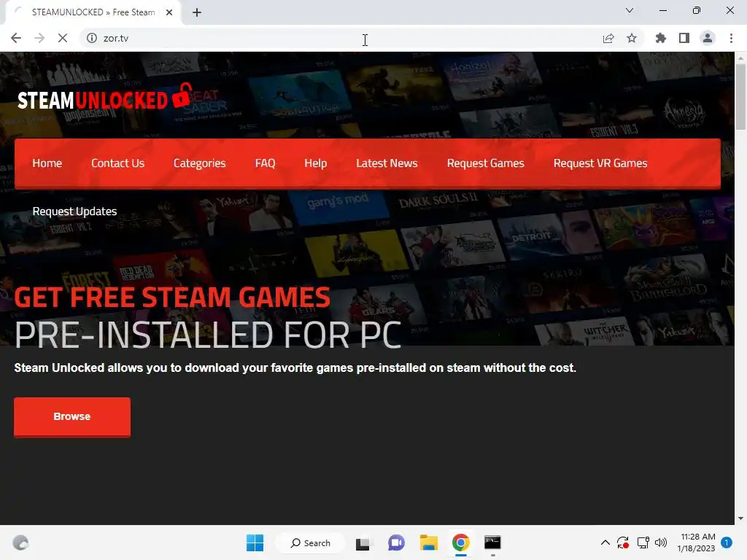Open the terminal taskbar icon
Screen dimensions: 747x560
click(492, 542)
